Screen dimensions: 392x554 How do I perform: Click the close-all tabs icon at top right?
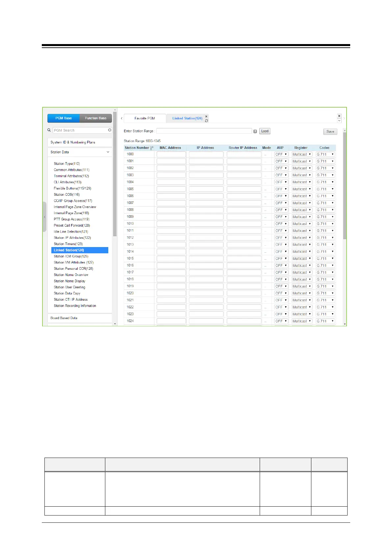pyautogui.click(x=339, y=116)
